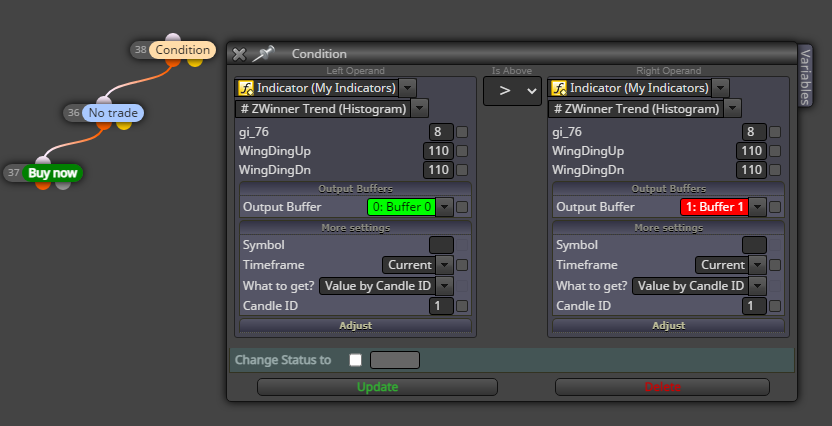Toggle Right Operand Candle ID checkbox
Viewport: 832px width, 426px height.
(x=775, y=306)
